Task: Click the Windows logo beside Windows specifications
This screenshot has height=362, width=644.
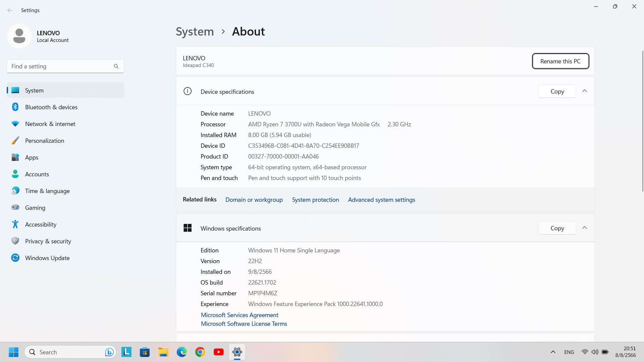Action: [x=187, y=228]
